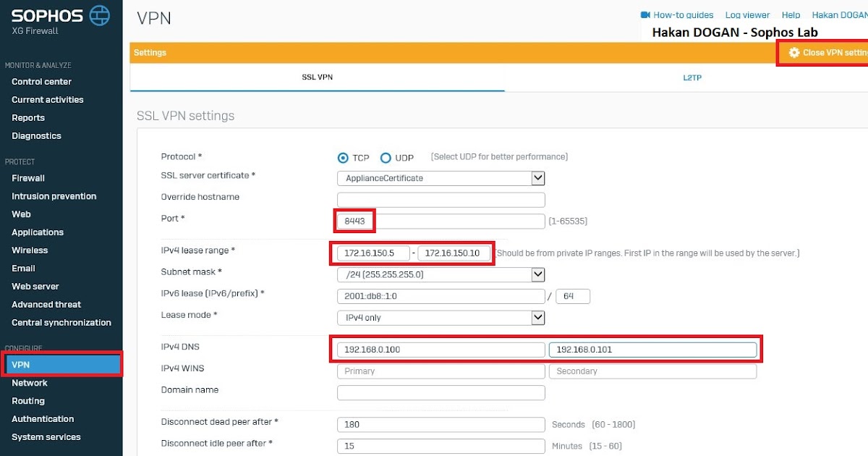Click secondary IPv4 DNS field 192.168.0.101
868x456 pixels.
(652, 350)
